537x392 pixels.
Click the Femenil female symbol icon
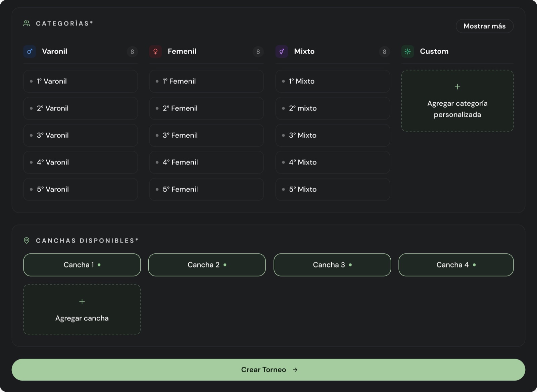[155, 51]
